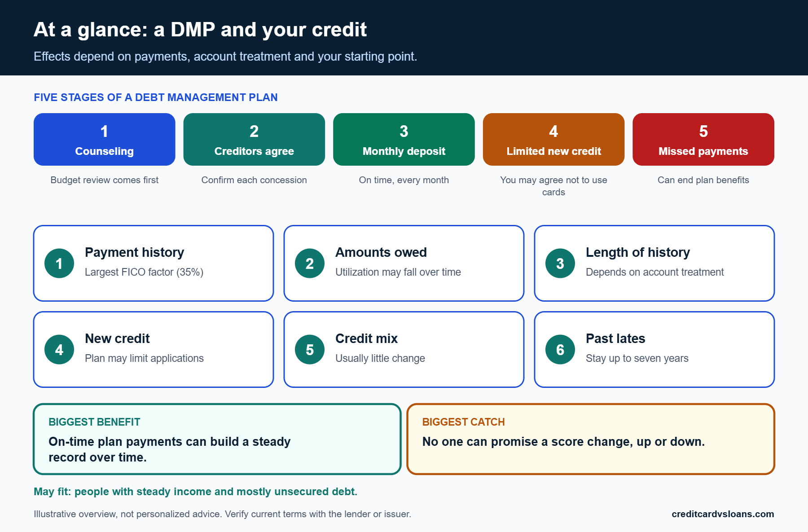Click 'Largest FICO factor (35%)' text
The width and height of the screenshot is (808, 532).
tap(144, 272)
